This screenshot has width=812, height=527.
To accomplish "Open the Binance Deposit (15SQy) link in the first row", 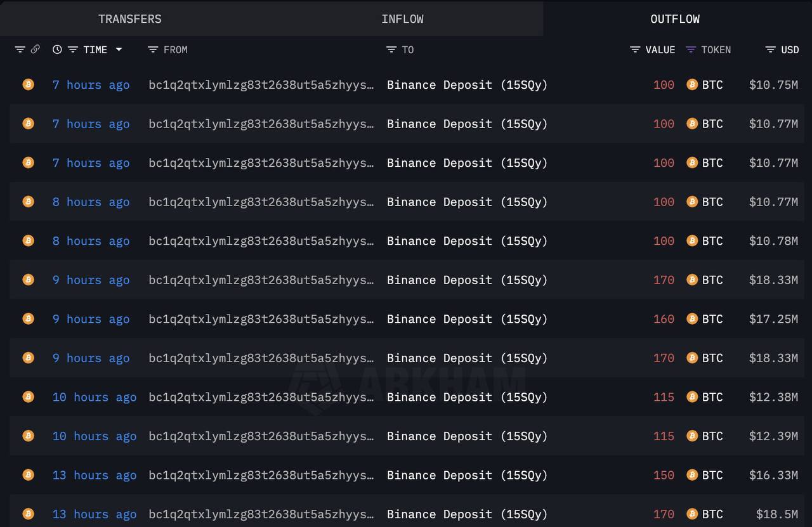I will (467, 85).
